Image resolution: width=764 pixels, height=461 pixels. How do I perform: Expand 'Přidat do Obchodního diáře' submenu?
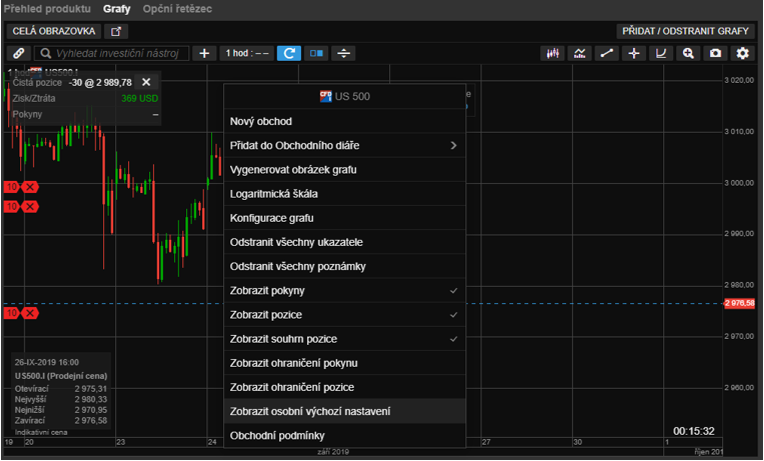(x=344, y=145)
